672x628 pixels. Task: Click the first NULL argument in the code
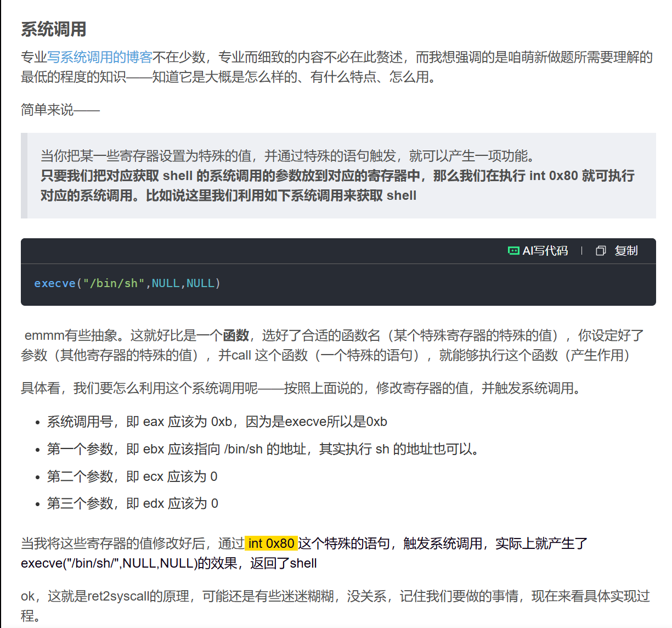coord(166,283)
